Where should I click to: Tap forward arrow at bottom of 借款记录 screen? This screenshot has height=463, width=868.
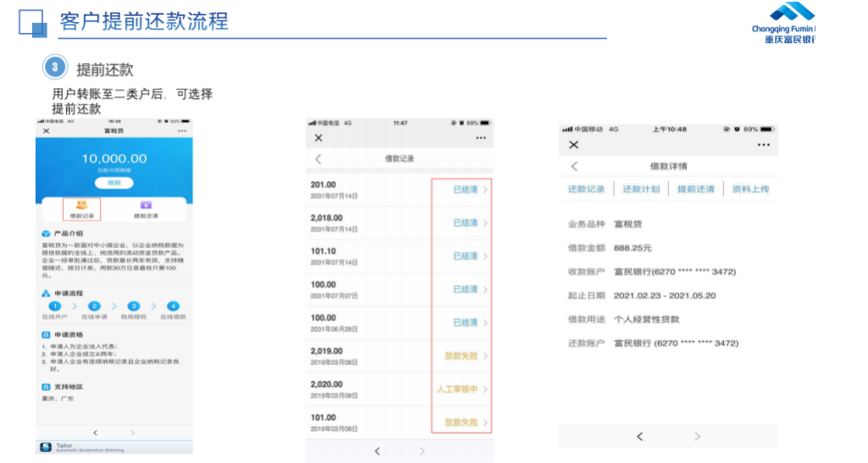click(422, 451)
